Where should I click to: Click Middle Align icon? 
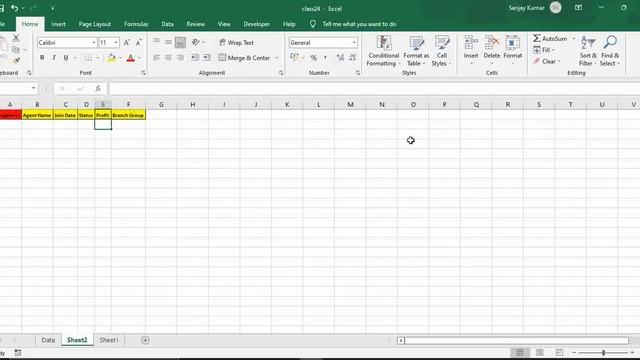[x=168, y=42]
